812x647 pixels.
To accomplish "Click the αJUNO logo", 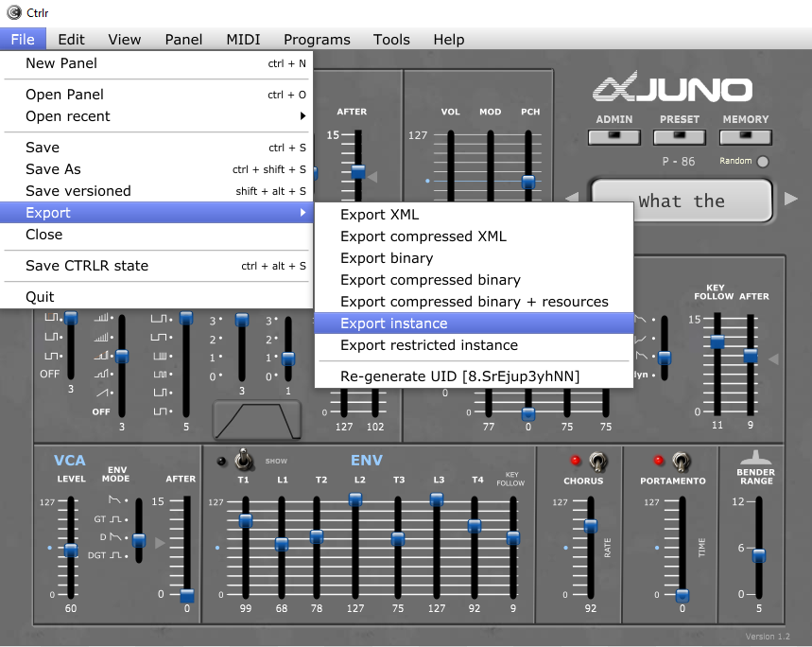I will [673, 87].
